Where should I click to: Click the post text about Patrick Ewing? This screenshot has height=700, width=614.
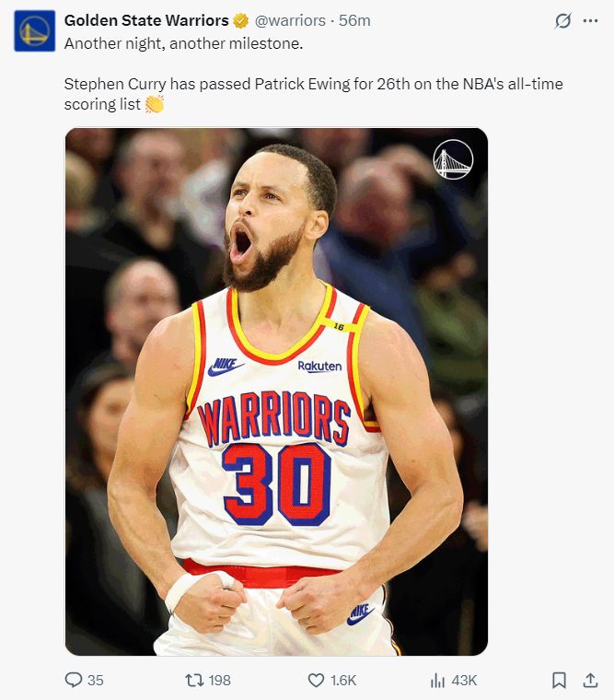click(x=313, y=94)
